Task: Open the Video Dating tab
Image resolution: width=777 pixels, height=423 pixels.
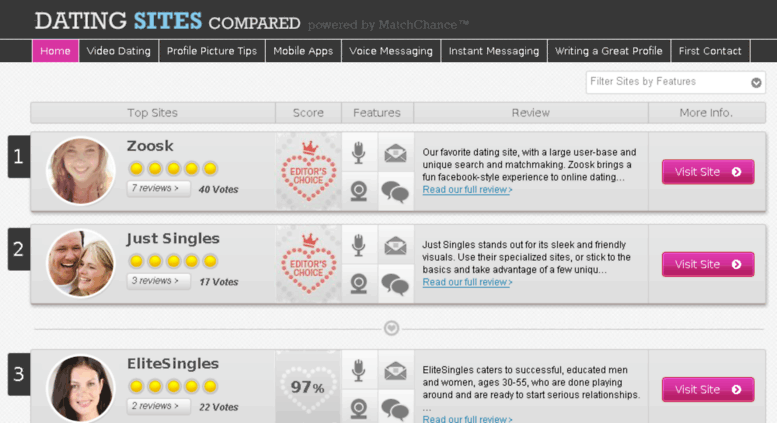Action: tap(118, 51)
